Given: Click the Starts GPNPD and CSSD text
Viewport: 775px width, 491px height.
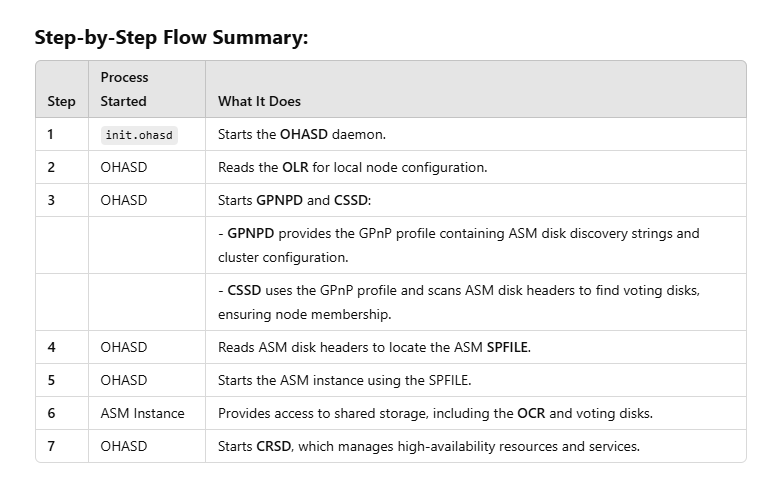Looking at the screenshot, I should pyautogui.click(x=295, y=200).
